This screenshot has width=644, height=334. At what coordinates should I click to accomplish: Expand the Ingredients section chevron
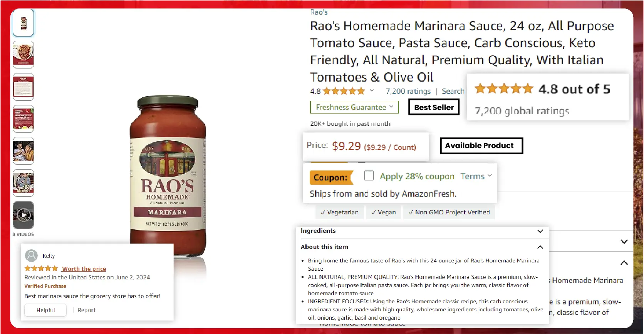(540, 231)
